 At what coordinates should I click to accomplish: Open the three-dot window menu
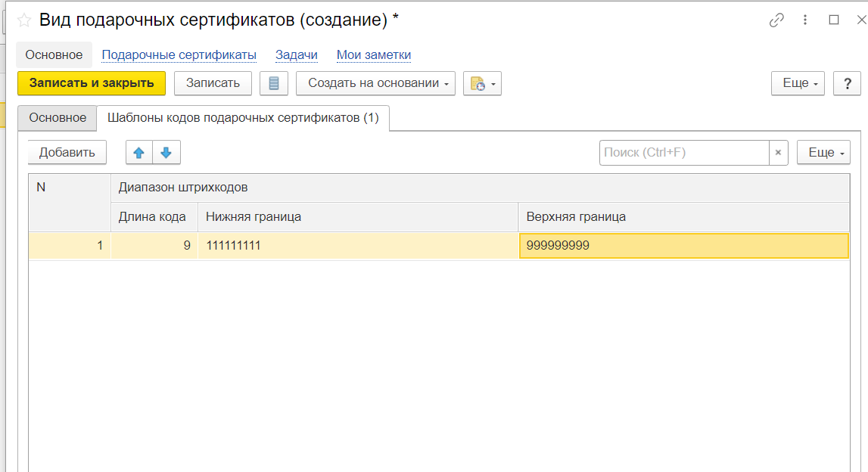pyautogui.click(x=805, y=20)
